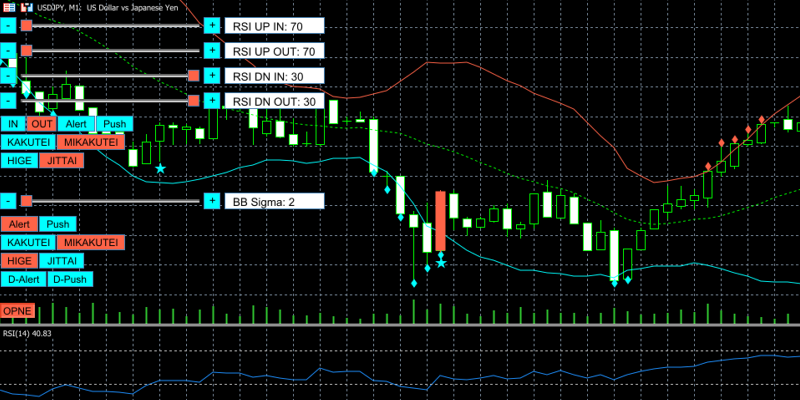800x400 pixels.
Task: Click the plus button beside RSI DN OUT
Action: [x=212, y=101]
